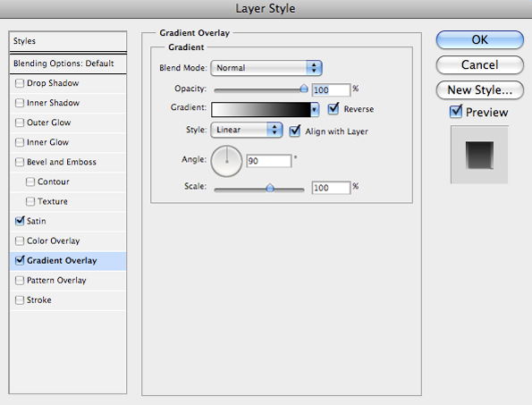Viewport: 532px width, 405px height.
Task: Click the Opacity value field
Action: 331,90
